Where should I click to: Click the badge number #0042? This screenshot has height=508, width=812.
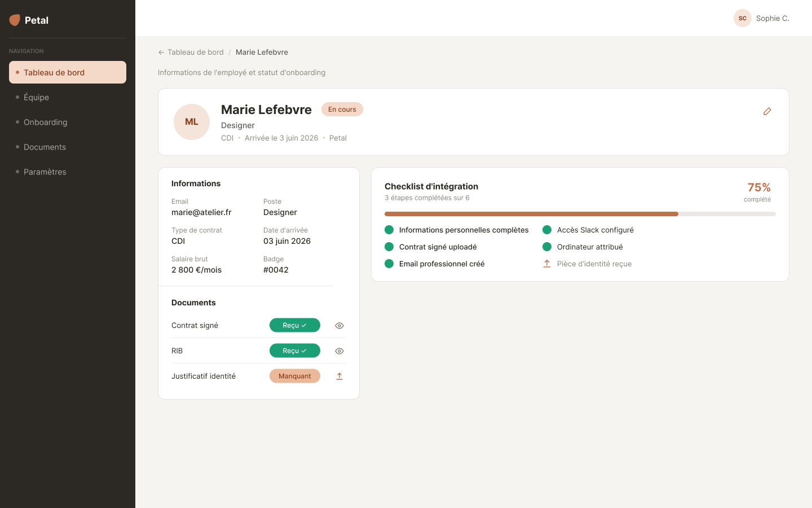[x=276, y=270]
